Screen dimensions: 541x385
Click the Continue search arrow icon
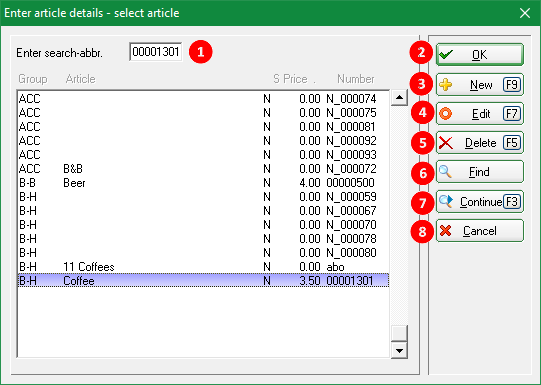[x=446, y=201]
